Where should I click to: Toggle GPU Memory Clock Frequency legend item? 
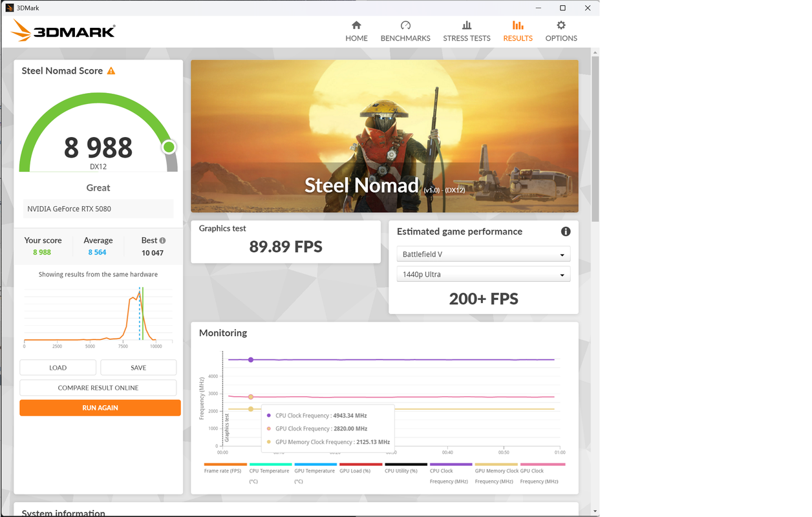(497, 474)
